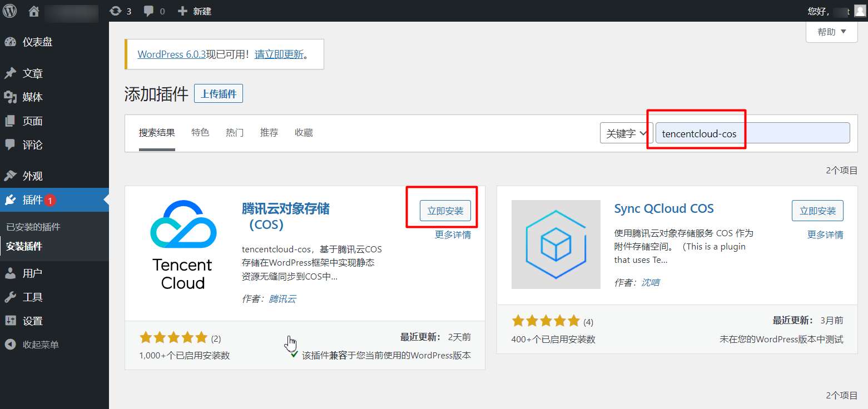The width and height of the screenshot is (868, 409).
Task: Click 请立即更新 update link
Action: point(279,54)
